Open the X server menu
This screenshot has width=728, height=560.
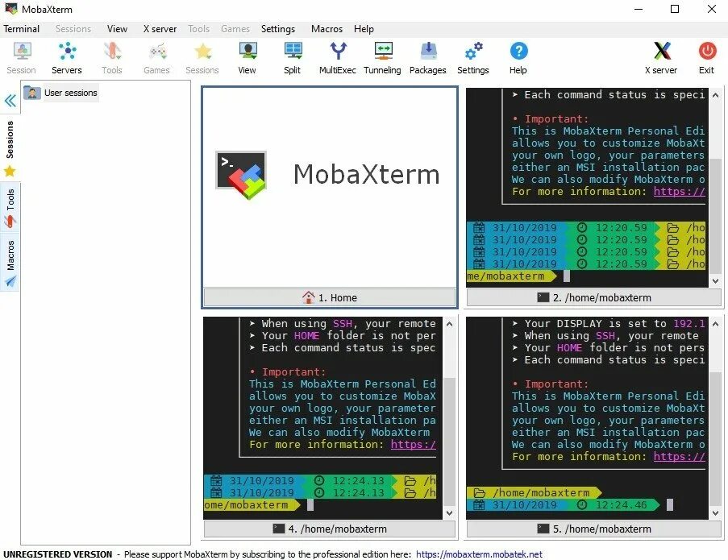(160, 29)
